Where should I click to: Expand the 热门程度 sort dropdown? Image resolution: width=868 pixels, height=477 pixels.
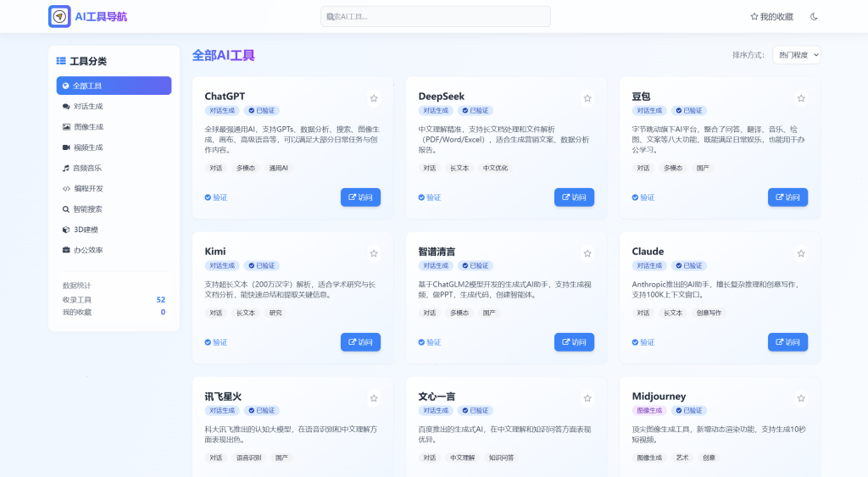(x=796, y=55)
